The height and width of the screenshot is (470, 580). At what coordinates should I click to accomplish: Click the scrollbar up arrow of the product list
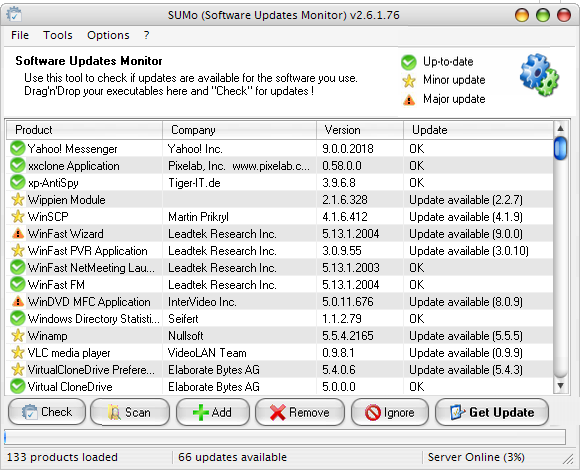pyautogui.click(x=560, y=128)
